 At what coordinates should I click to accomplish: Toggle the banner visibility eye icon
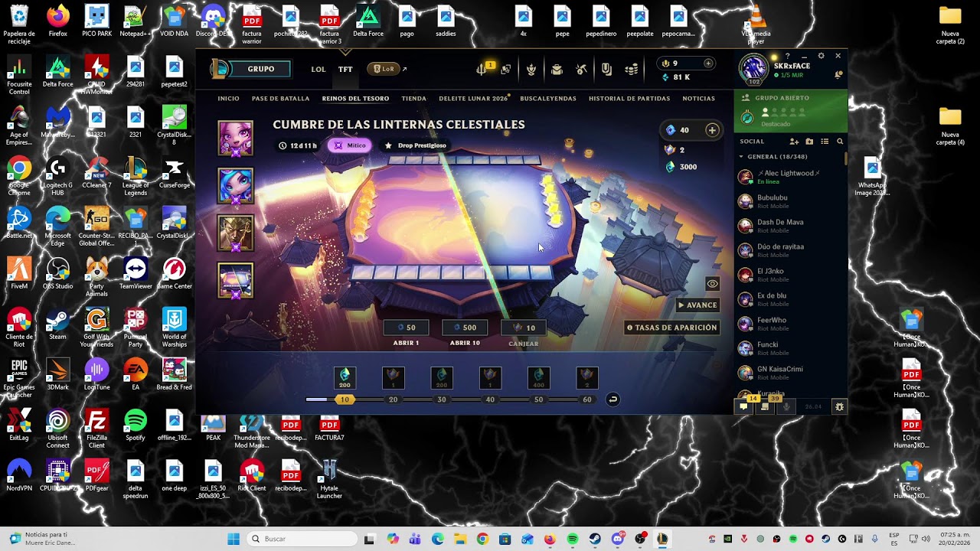point(712,284)
